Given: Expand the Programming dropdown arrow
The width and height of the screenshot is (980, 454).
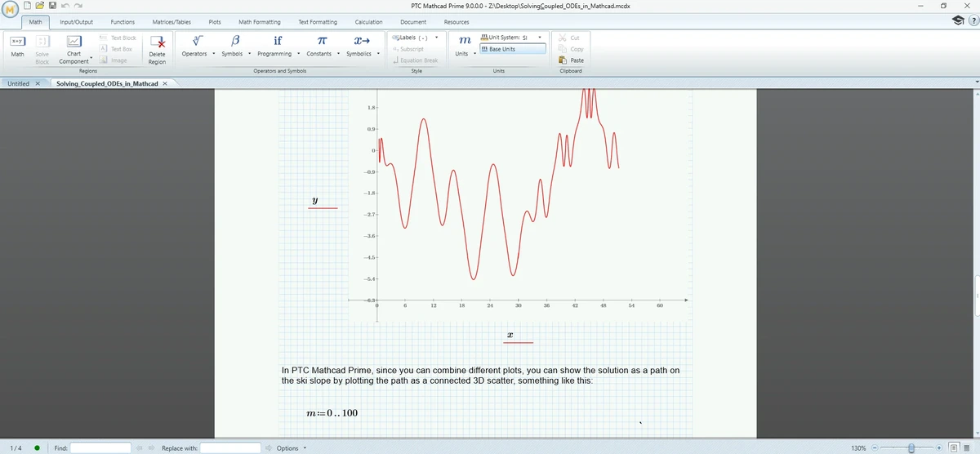Looking at the screenshot, I should (297, 54).
